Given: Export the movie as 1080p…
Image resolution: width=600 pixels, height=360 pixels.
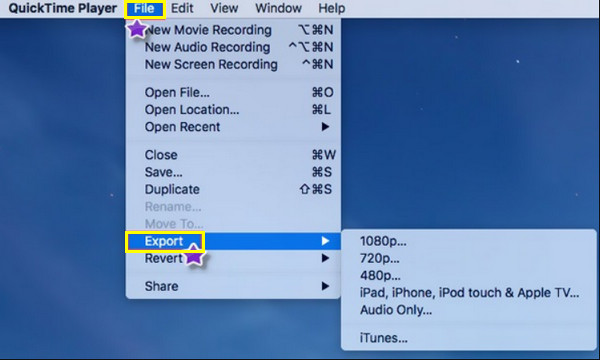Looking at the screenshot, I should click(x=468, y=241).
